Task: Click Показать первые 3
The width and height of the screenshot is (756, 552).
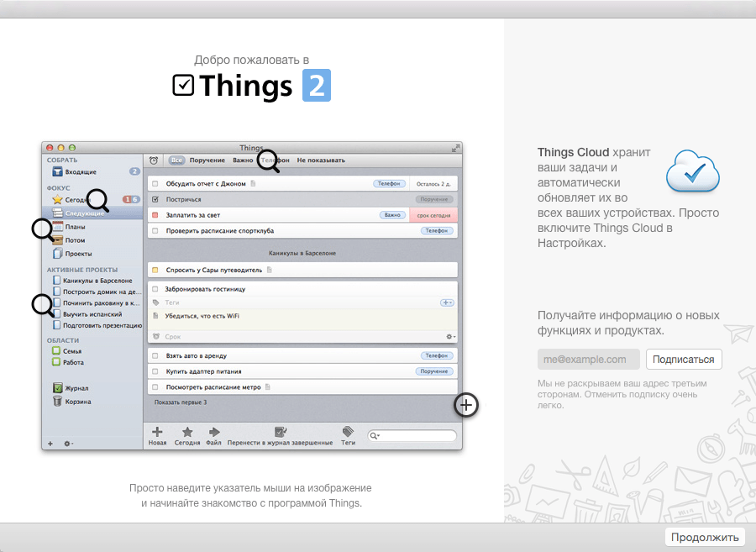Action: pyautogui.click(x=181, y=402)
